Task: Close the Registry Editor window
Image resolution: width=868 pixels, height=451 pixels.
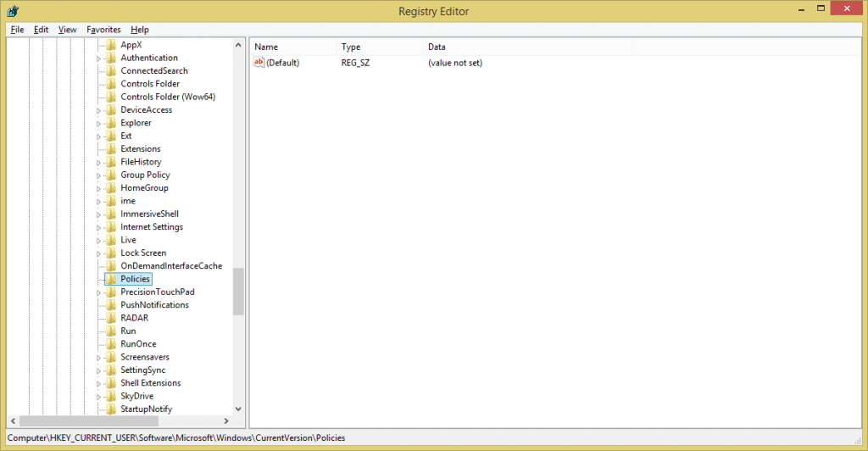Action: point(847,8)
